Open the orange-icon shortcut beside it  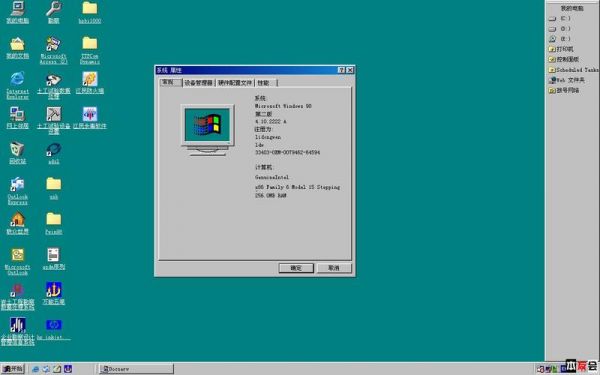pyautogui.click(x=90, y=83)
